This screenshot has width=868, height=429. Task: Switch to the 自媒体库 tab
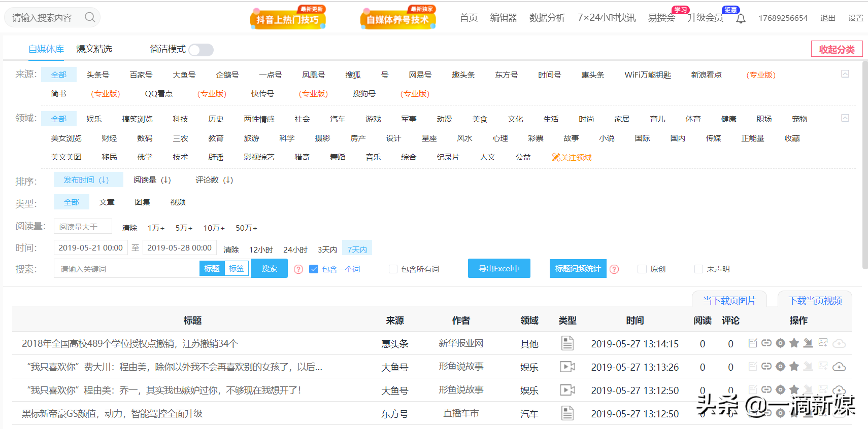point(46,49)
